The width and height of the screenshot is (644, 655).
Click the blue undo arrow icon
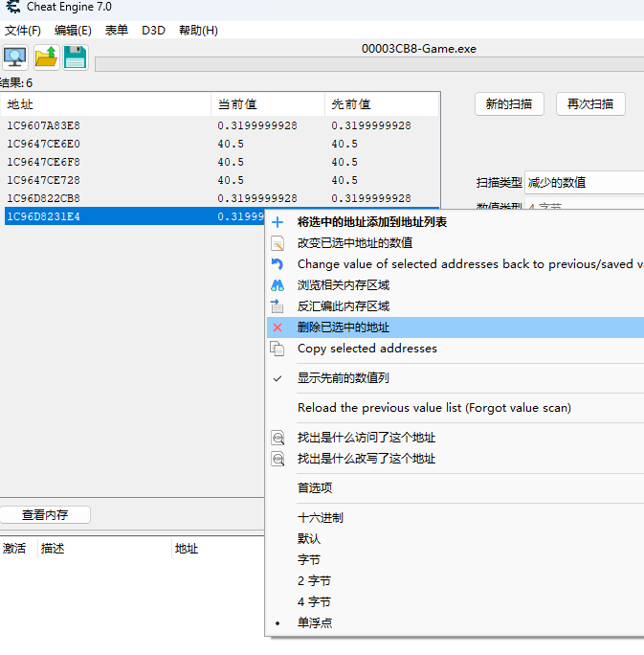click(x=278, y=264)
